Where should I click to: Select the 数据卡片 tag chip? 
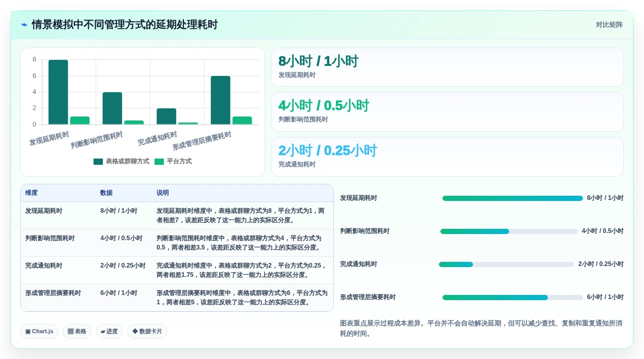tap(147, 332)
